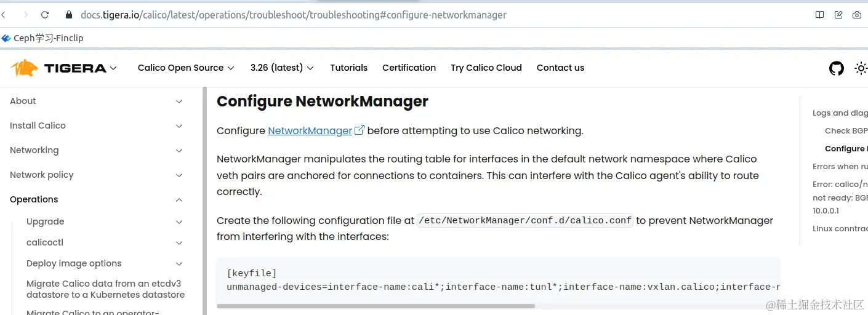Viewport: 868px width, 315px height.
Task: Click the unmanaged-devices line in code block
Action: point(503,287)
